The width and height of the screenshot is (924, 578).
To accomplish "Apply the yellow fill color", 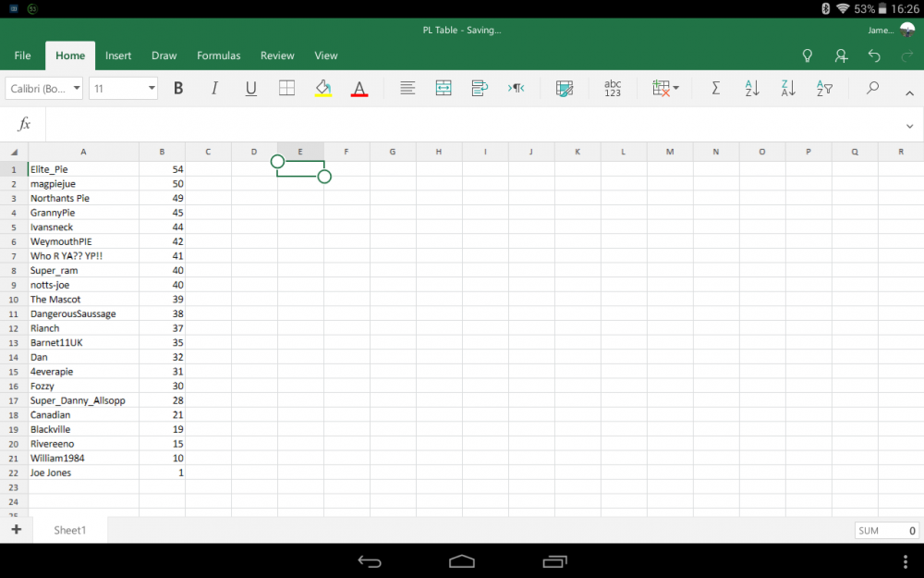I will [322, 88].
